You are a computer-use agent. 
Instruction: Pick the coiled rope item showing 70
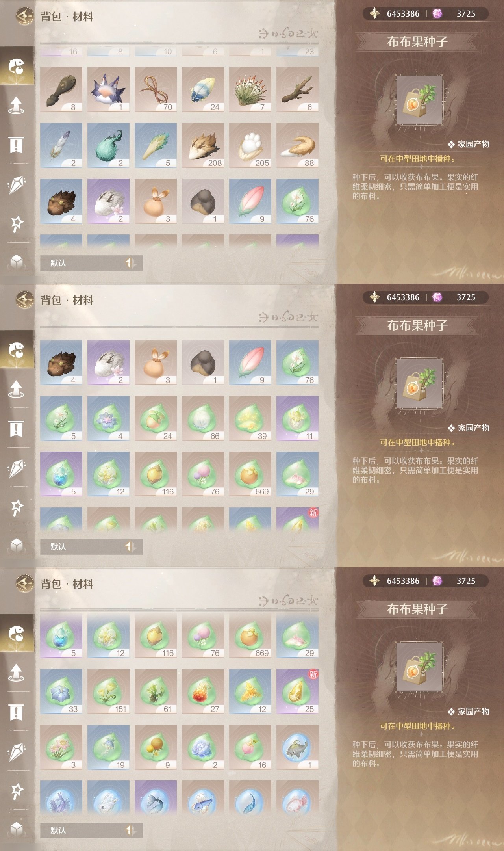pos(156,89)
